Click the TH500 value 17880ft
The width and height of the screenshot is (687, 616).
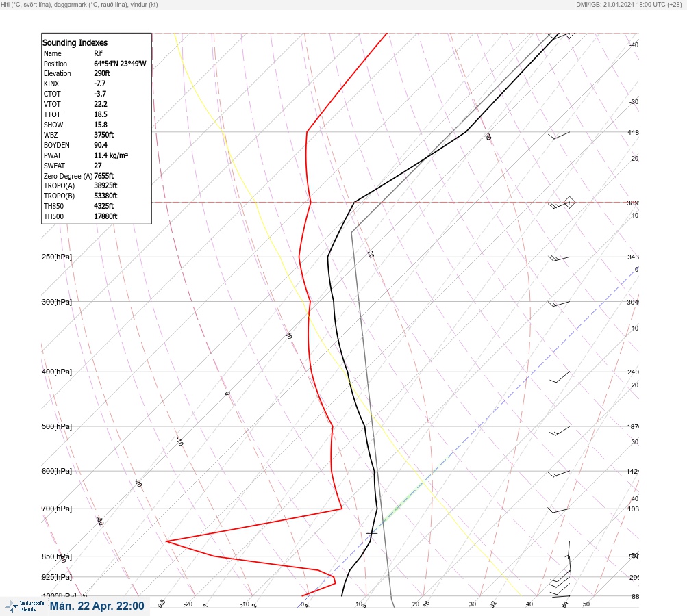tap(105, 216)
